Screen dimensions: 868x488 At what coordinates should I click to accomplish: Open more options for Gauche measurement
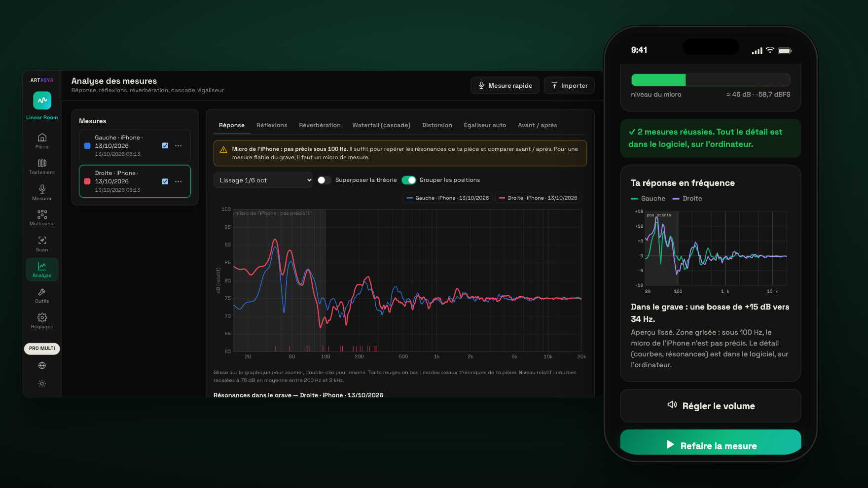tap(179, 146)
